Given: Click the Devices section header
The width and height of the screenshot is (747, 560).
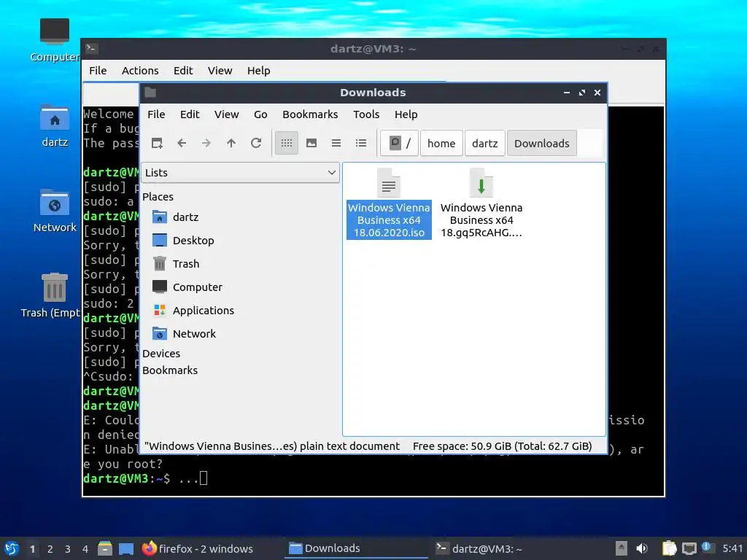Looking at the screenshot, I should [x=161, y=354].
